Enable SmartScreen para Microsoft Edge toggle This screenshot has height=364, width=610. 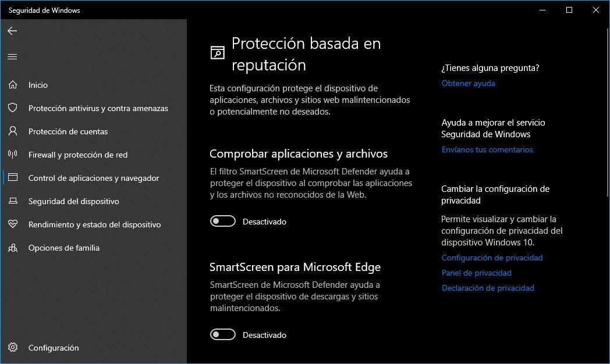[x=222, y=335]
